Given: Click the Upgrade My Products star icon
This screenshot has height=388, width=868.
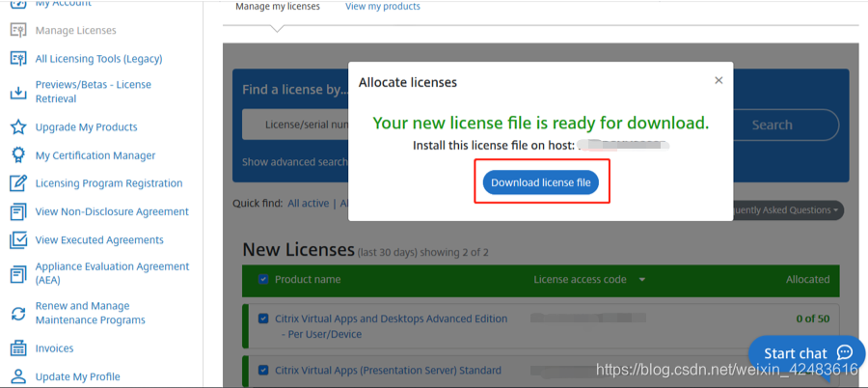Looking at the screenshot, I should (x=17, y=127).
